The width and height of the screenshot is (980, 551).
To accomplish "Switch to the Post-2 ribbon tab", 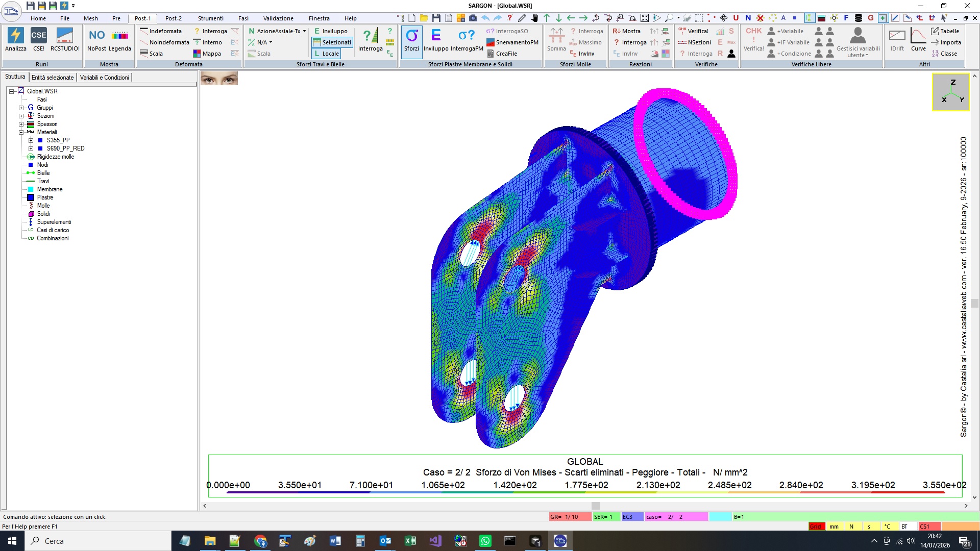I will pos(173,18).
